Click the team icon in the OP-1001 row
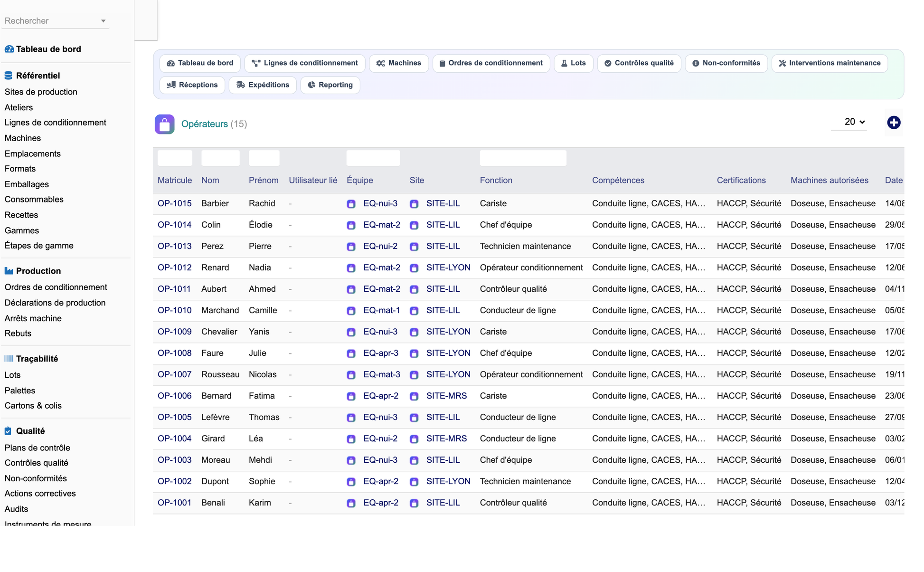924x572 pixels. pyautogui.click(x=351, y=503)
